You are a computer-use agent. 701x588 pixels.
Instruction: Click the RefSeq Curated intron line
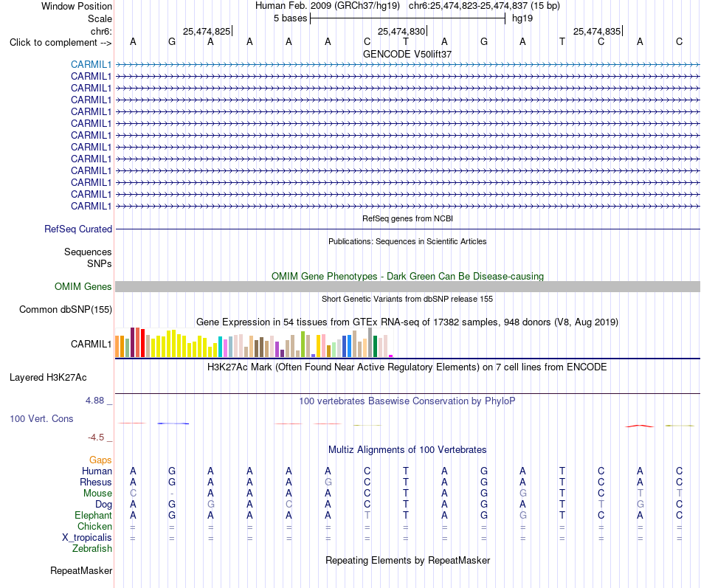407,229
